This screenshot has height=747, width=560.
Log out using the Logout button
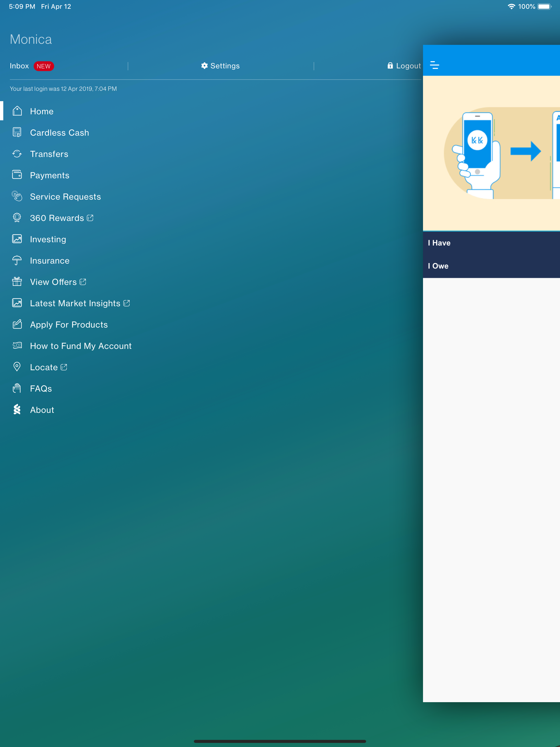(404, 66)
